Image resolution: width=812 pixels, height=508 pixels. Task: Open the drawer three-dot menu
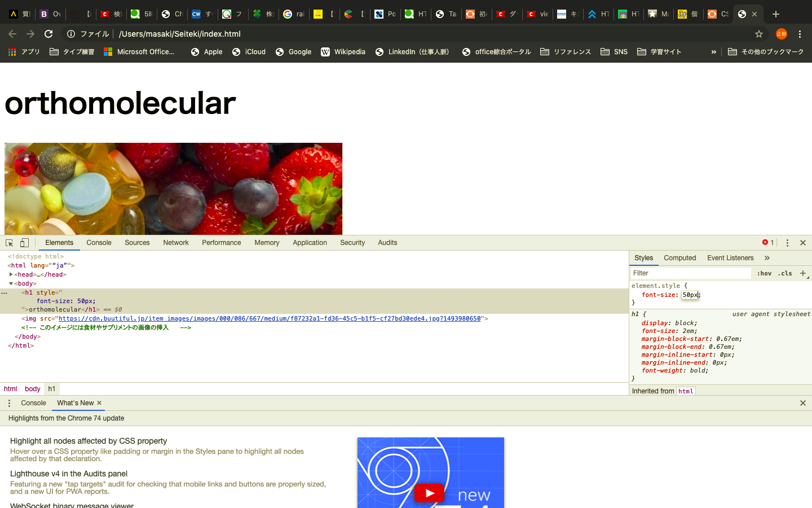point(9,403)
